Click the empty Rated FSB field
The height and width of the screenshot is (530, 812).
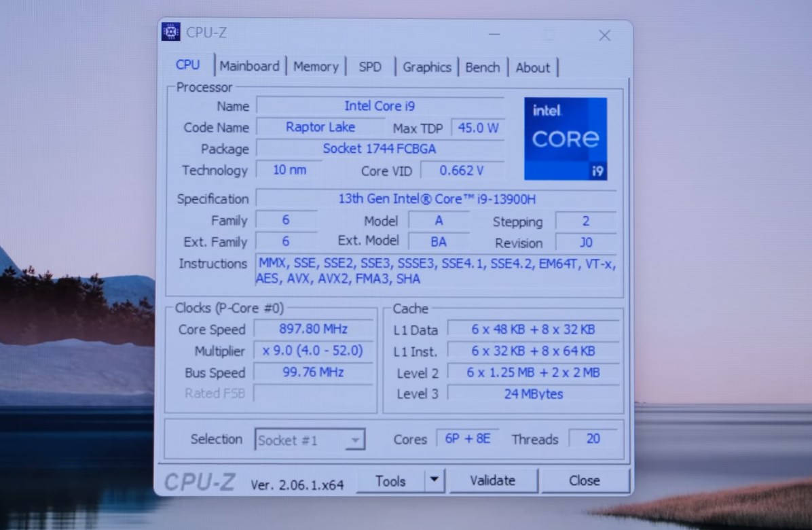click(x=313, y=393)
